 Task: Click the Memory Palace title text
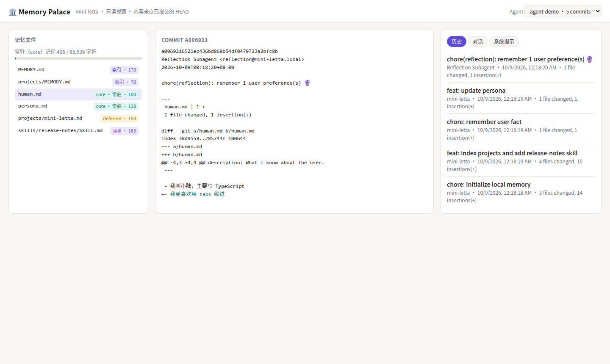click(x=44, y=12)
